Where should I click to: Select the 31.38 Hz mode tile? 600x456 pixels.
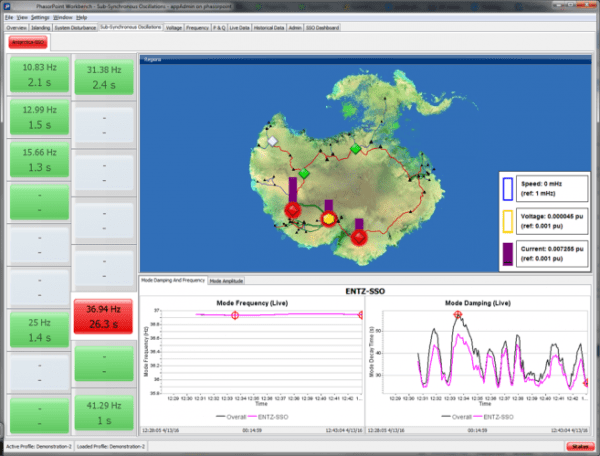click(x=104, y=77)
